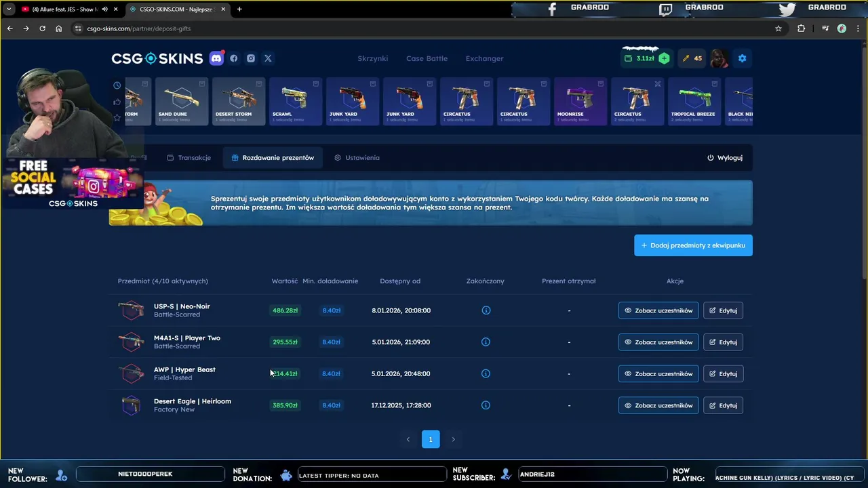Click Dodaj przedmioty z ekwipunku button

click(693, 245)
